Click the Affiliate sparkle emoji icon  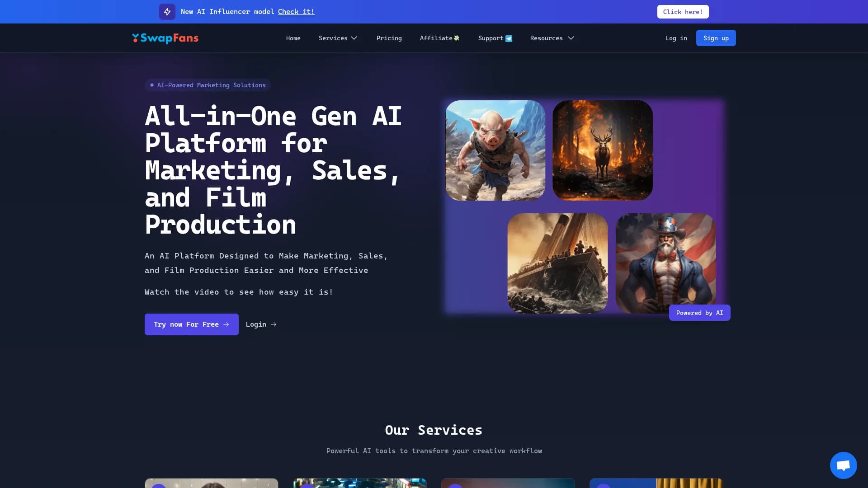point(457,38)
